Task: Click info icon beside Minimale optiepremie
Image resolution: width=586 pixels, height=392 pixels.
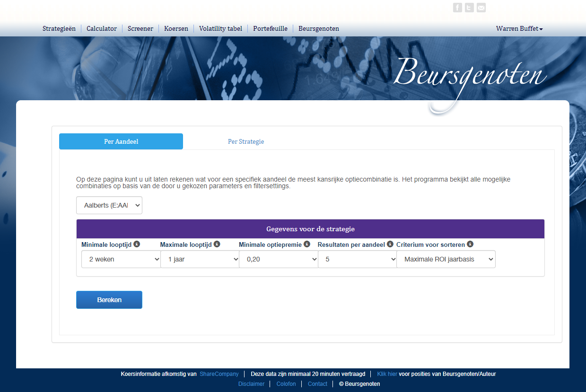Action: pos(307,244)
